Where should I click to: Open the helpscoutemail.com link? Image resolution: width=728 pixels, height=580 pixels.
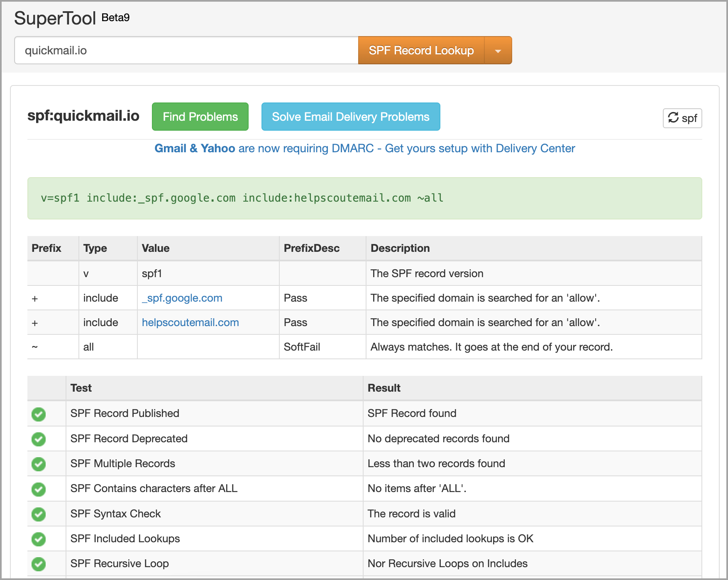[191, 322]
